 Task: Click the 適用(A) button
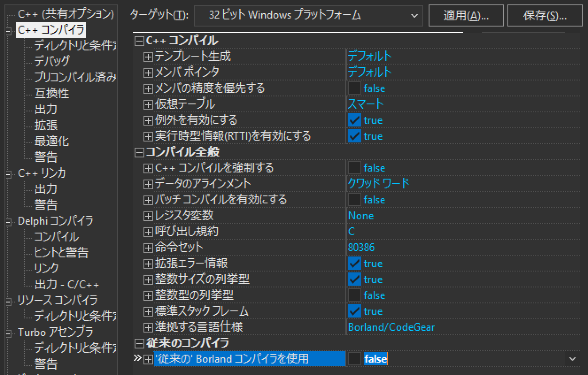(466, 15)
